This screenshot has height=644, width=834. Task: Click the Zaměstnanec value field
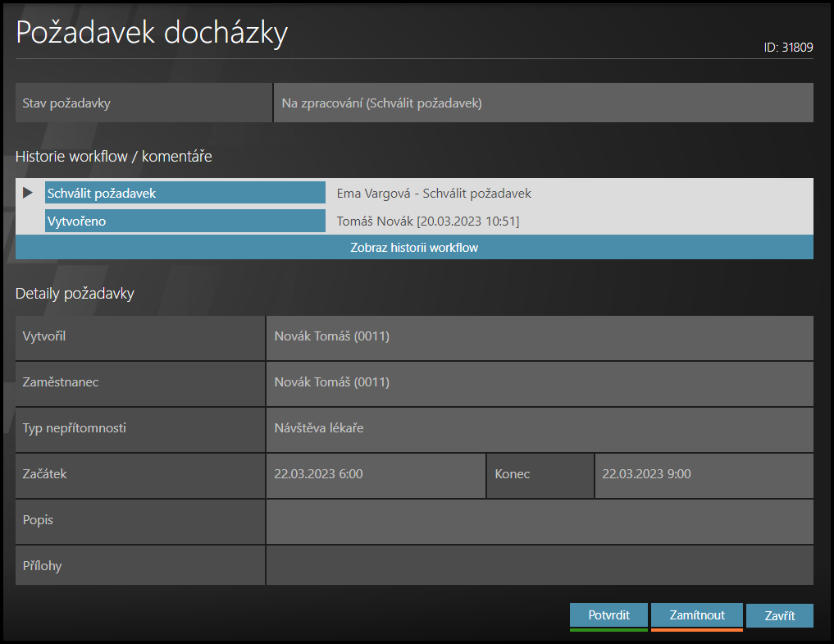tap(539, 383)
